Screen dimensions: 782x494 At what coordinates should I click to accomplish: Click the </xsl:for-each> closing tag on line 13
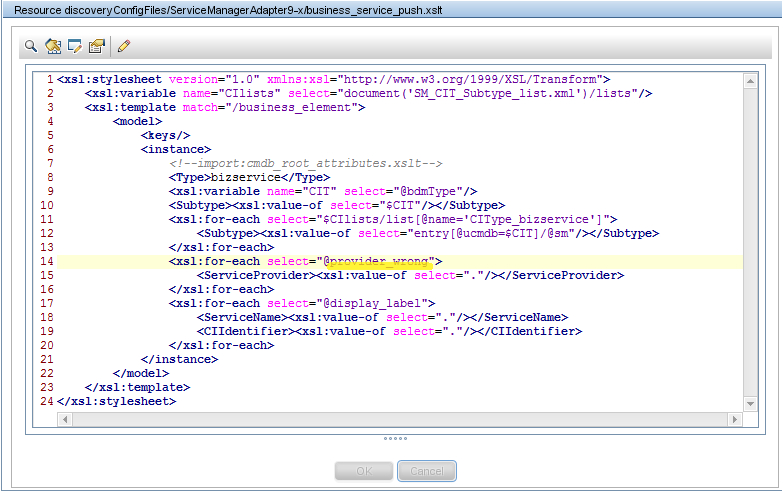point(222,247)
